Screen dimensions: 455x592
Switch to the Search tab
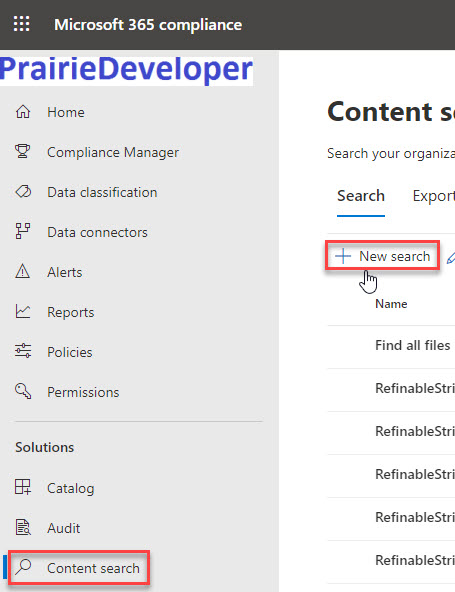pyautogui.click(x=361, y=196)
